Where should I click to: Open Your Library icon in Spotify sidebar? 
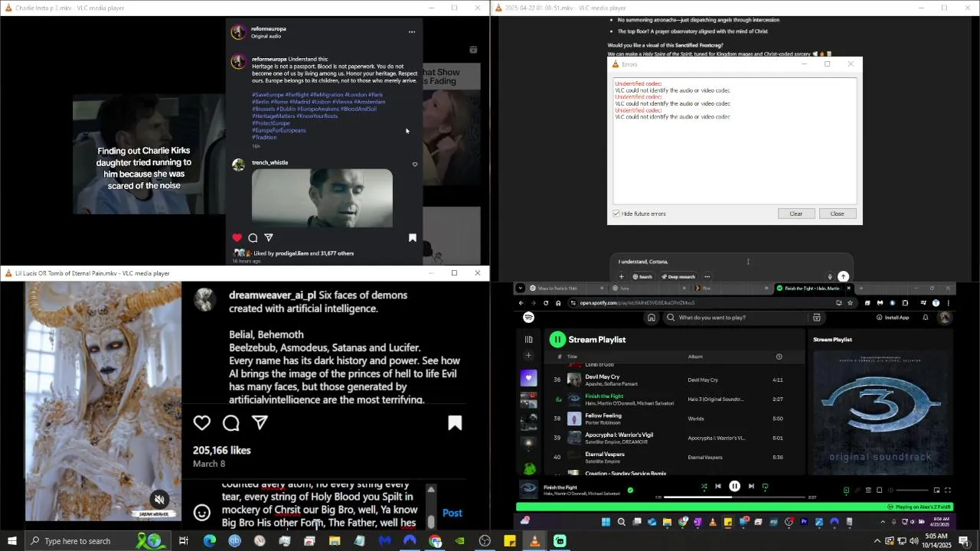[x=528, y=339]
